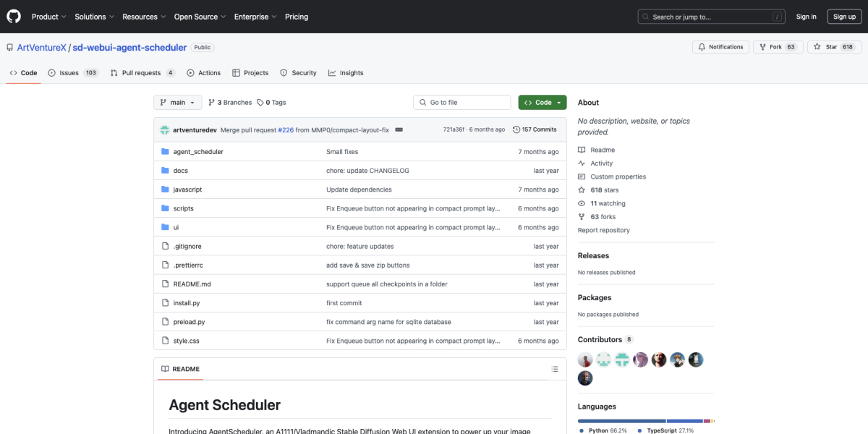Expand the Solutions menu chevron

point(111,16)
